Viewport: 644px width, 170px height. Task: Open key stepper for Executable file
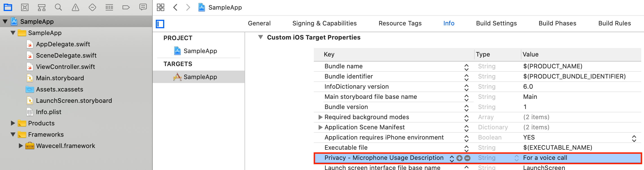[467, 148]
